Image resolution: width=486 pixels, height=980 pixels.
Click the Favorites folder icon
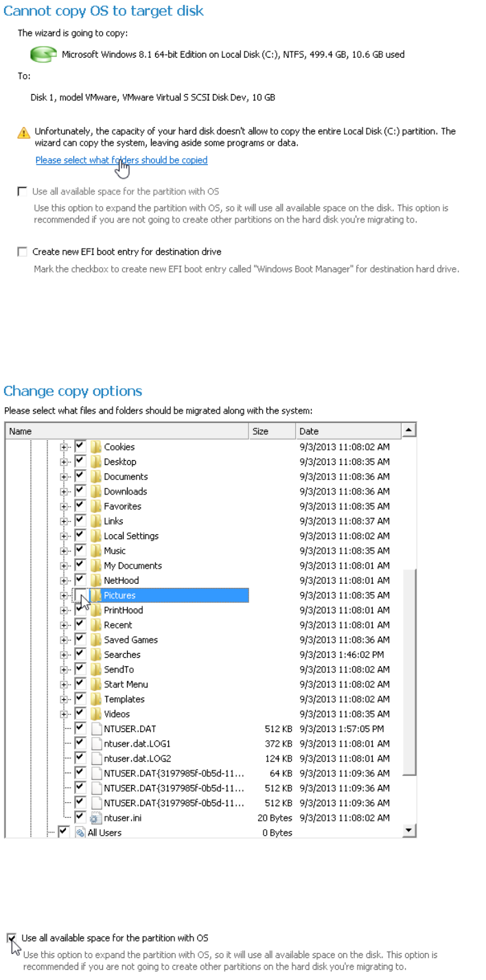pos(96,506)
